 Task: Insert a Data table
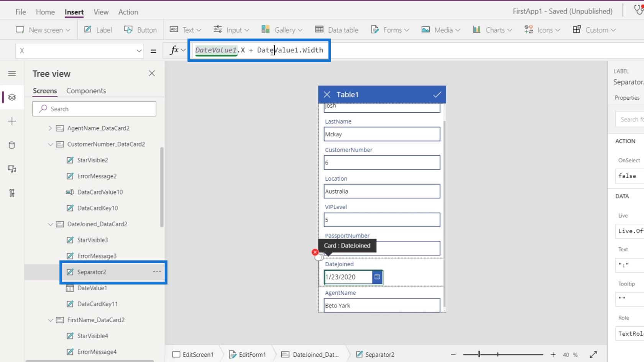[337, 30]
